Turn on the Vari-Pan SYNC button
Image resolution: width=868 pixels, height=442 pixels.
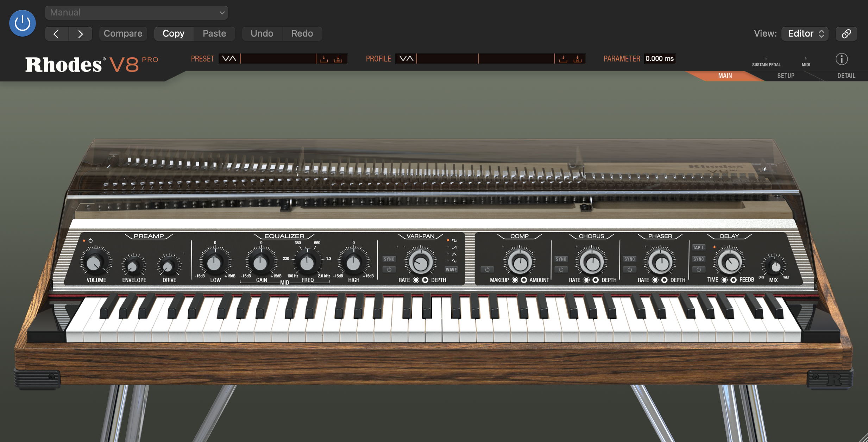click(x=389, y=259)
